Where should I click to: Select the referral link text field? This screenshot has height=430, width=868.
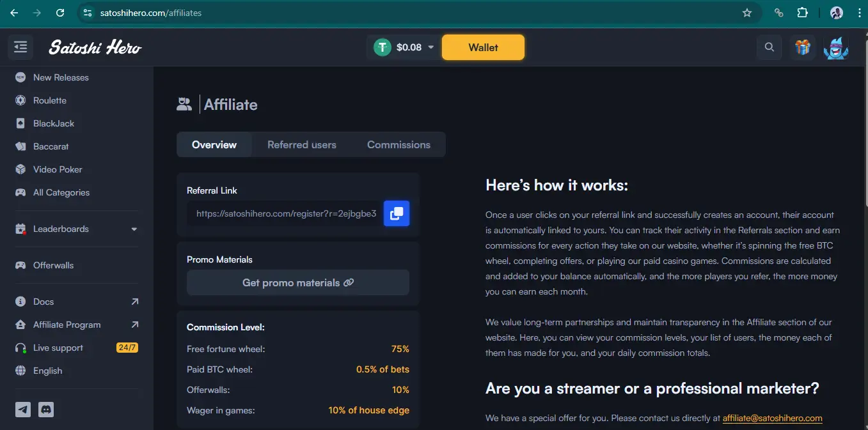[285, 213]
